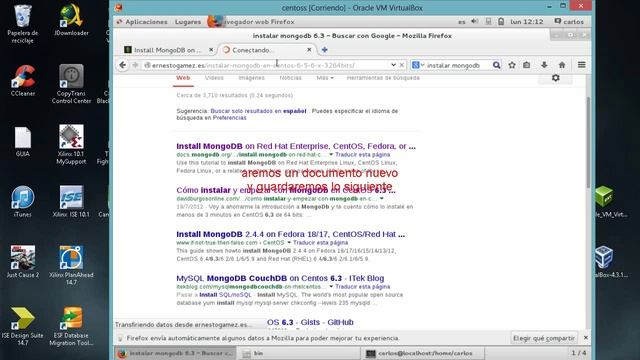Viewport: 640px width, 360px height.
Task: Click the Firefox back arrow button
Action: tap(122, 65)
